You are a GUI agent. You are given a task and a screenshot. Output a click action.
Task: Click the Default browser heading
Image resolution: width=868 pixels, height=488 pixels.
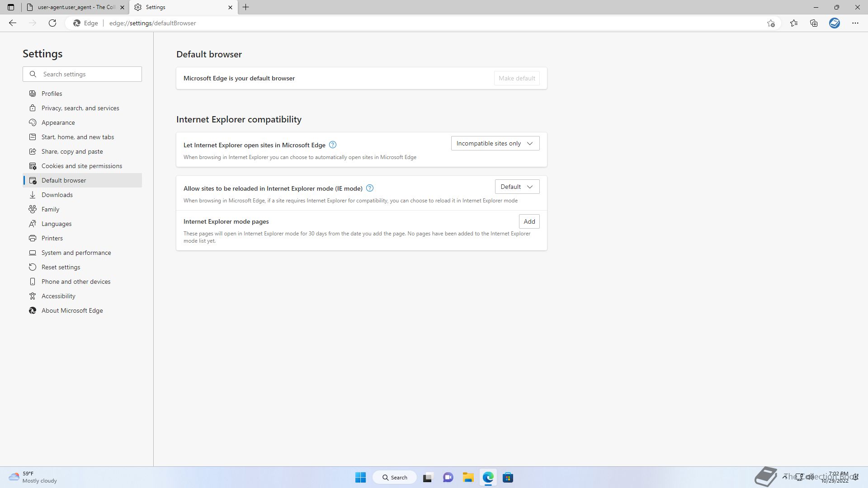coord(209,54)
